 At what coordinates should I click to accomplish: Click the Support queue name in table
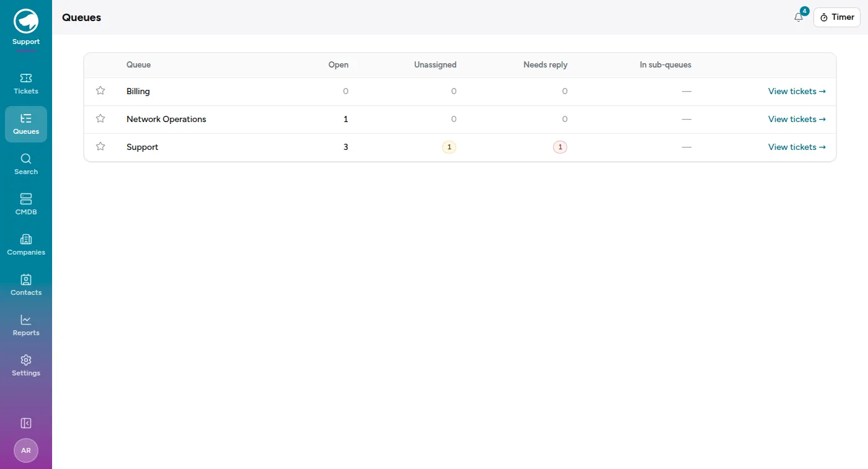[x=143, y=147]
